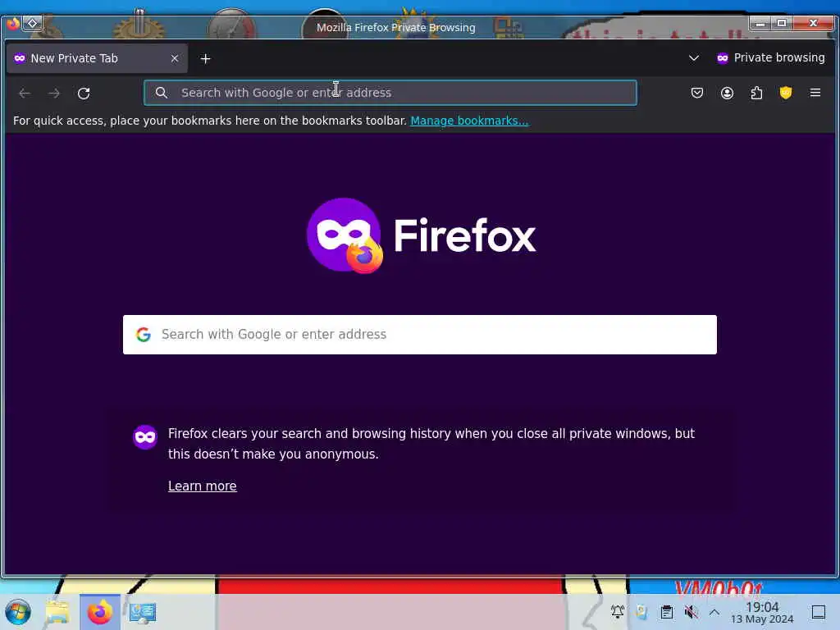The image size is (840, 630).
Task: Open the notifications bell tray icon
Action: coord(618,611)
